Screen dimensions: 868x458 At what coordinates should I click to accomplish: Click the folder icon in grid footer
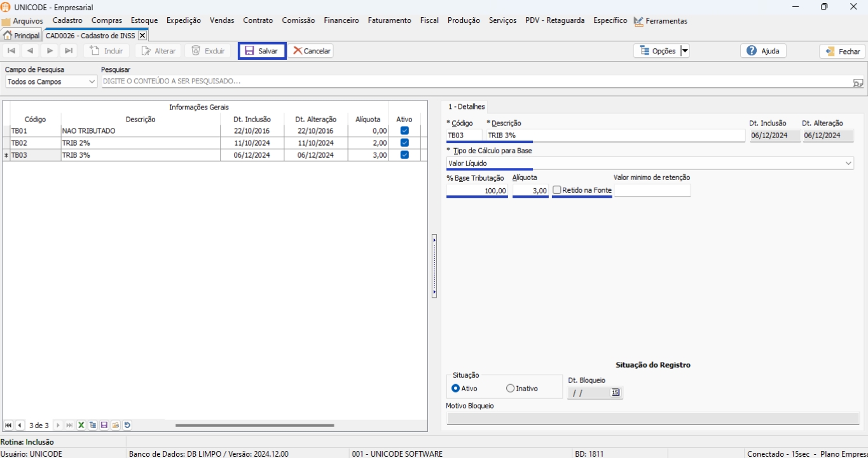[116, 426]
